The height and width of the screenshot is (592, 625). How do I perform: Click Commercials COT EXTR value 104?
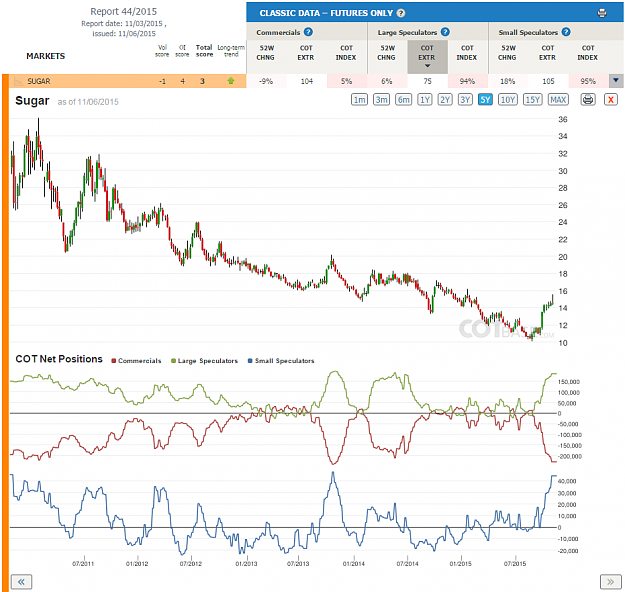point(307,81)
